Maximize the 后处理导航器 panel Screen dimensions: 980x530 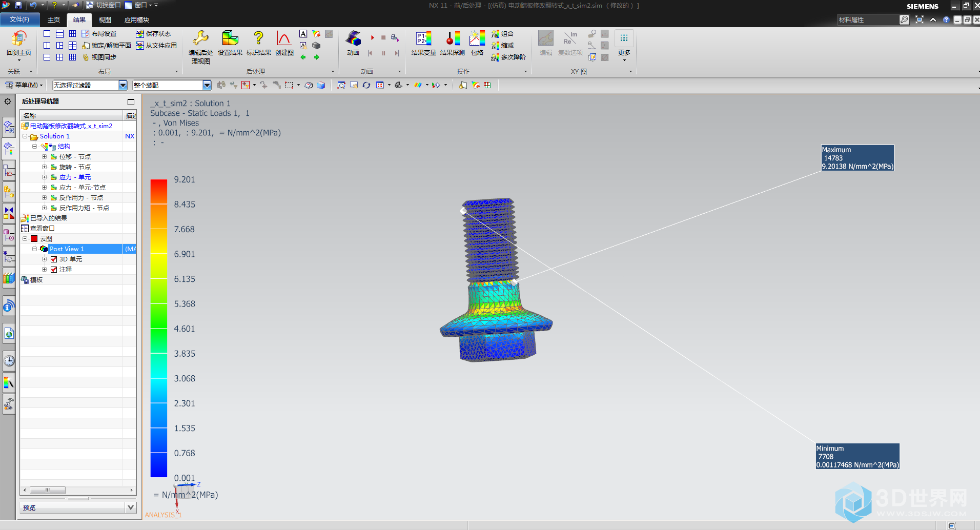[131, 102]
